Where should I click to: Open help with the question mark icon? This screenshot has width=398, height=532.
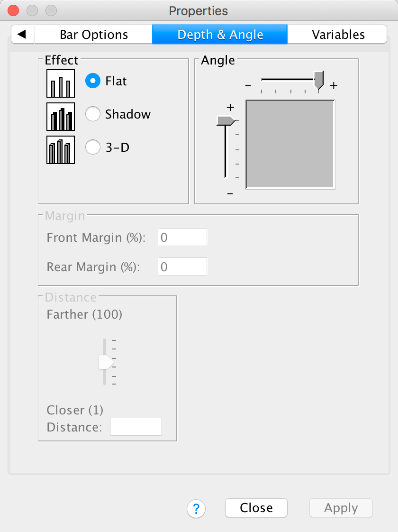tap(196, 509)
